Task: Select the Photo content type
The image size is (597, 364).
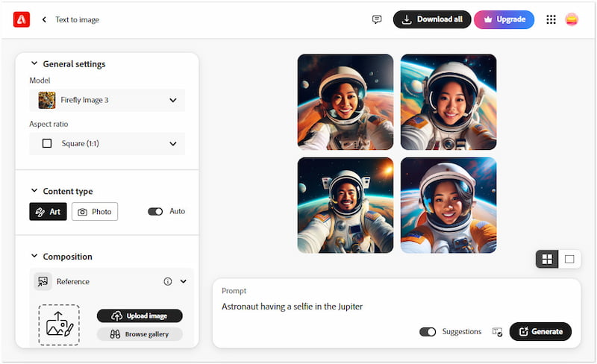Action: (x=95, y=212)
